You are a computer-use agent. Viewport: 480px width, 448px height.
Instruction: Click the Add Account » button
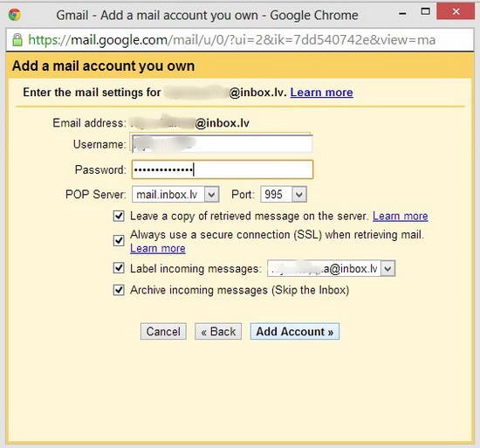[x=294, y=331]
